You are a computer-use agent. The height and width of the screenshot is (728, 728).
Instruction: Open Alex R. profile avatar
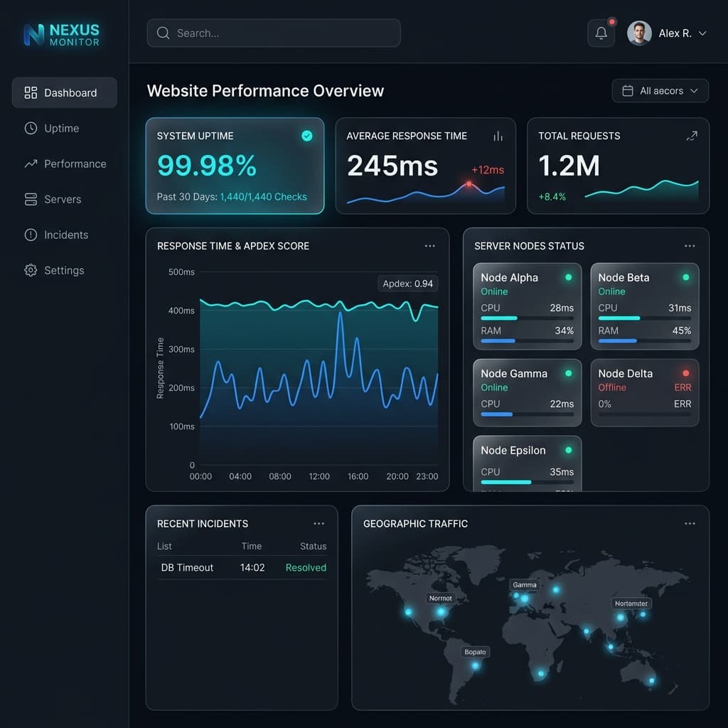coord(639,33)
